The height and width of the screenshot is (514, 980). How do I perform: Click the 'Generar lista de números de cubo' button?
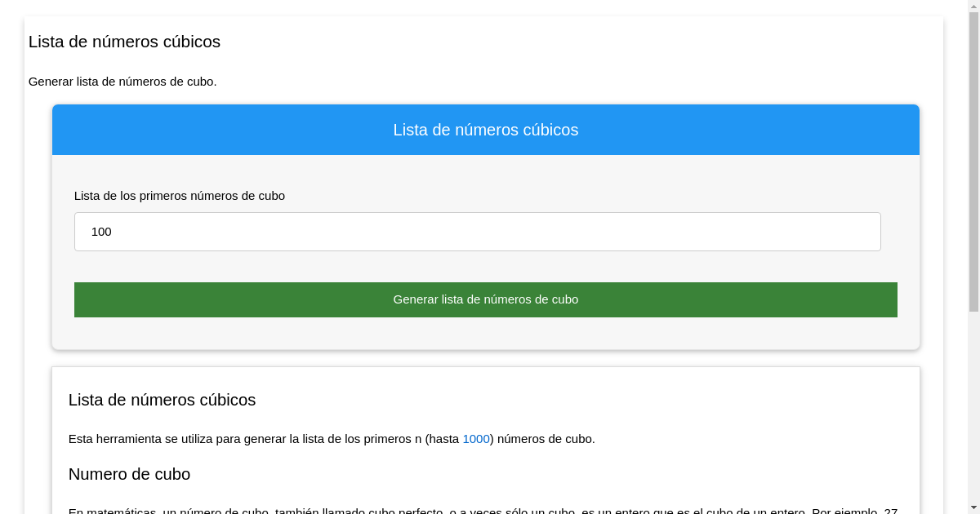[486, 299]
